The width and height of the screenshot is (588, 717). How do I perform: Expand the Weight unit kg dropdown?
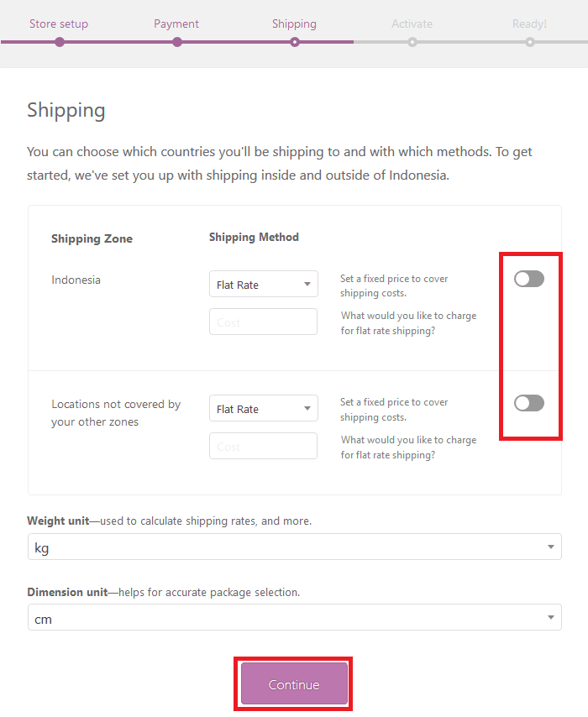pyautogui.click(x=294, y=547)
